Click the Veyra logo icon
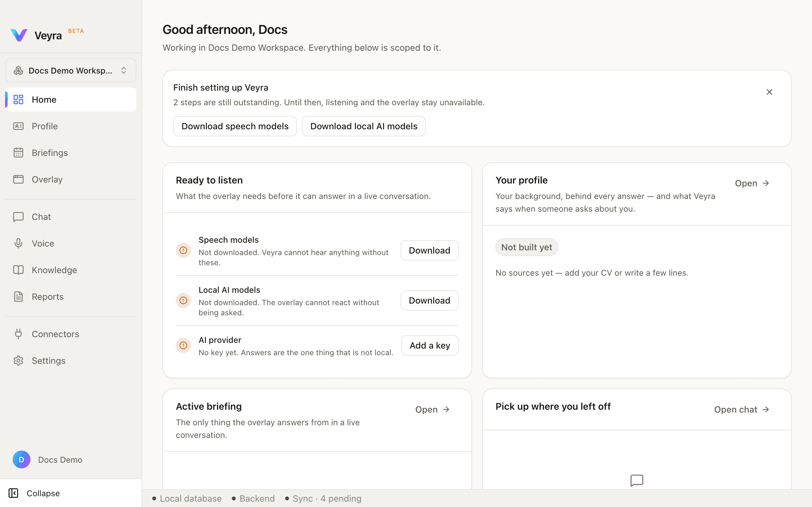 click(x=19, y=35)
